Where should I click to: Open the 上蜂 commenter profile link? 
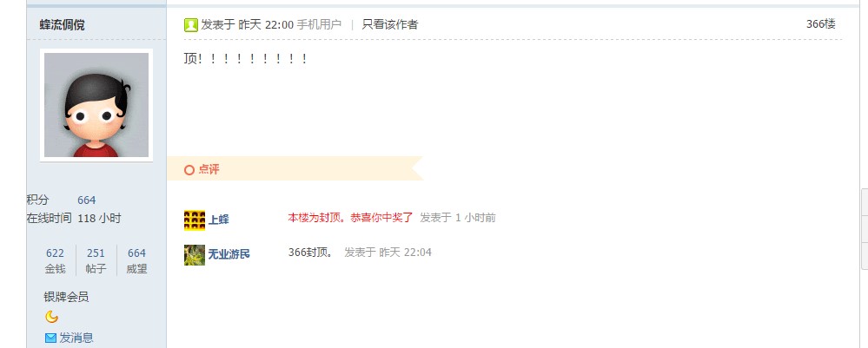(x=218, y=220)
